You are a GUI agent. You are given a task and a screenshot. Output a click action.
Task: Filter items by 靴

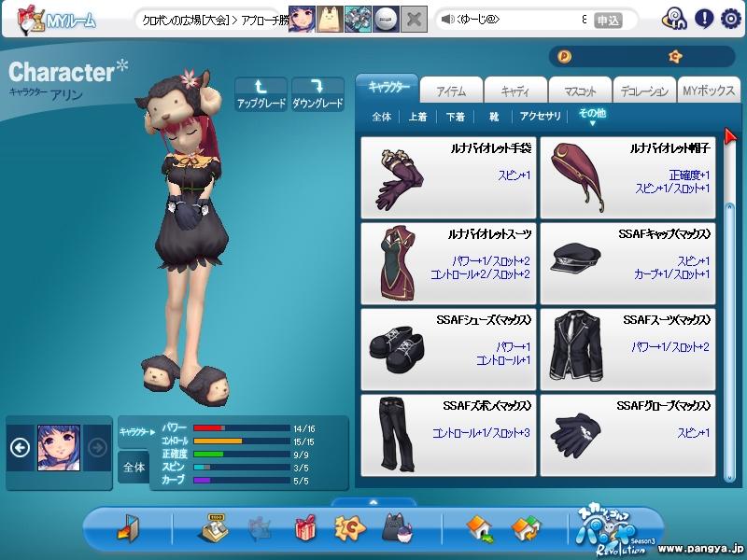coord(494,116)
